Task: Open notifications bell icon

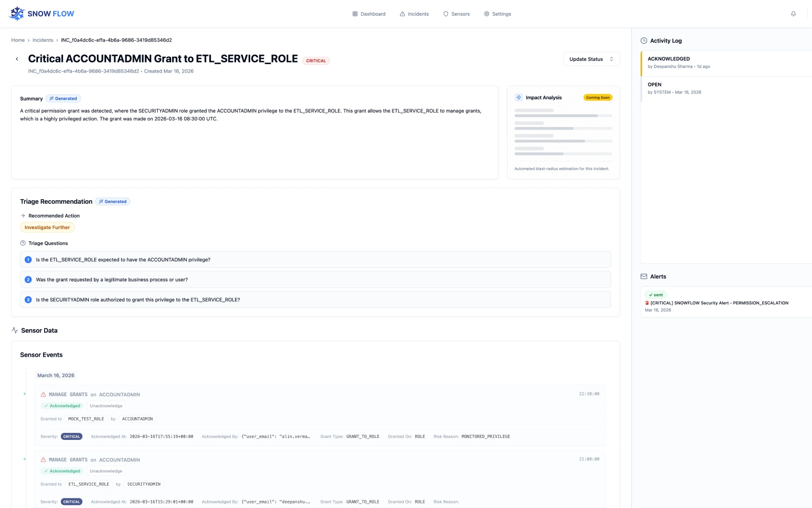Action: tap(793, 14)
